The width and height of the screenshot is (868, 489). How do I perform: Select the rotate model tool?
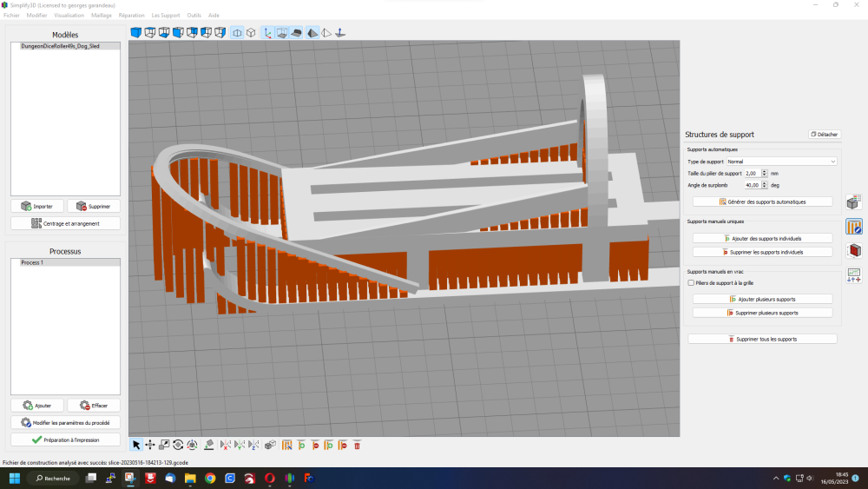pos(178,445)
